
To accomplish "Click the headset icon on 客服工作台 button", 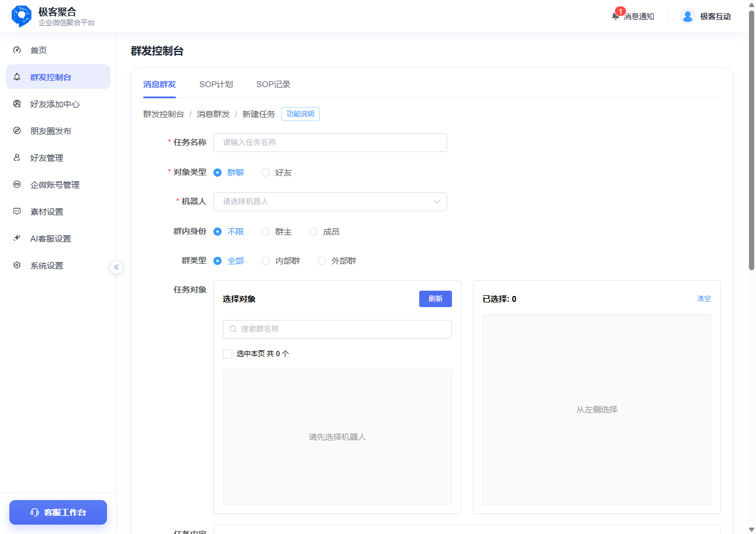I will click(34, 512).
